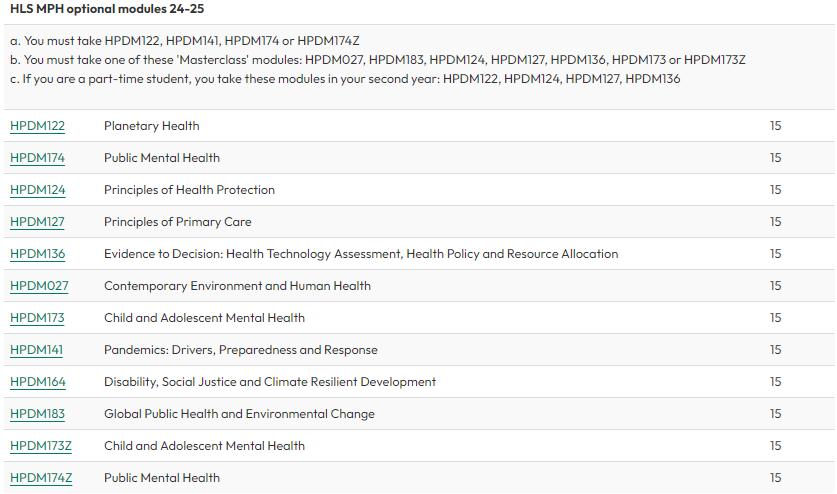837x494 pixels.
Task: Select the Principles of Primary Care row
Action: [419, 222]
